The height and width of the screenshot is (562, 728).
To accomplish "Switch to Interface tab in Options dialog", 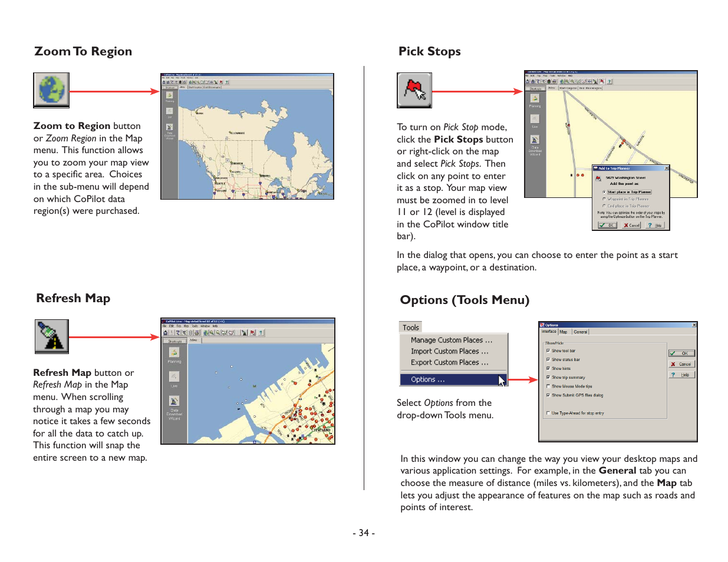I will [x=549, y=332].
